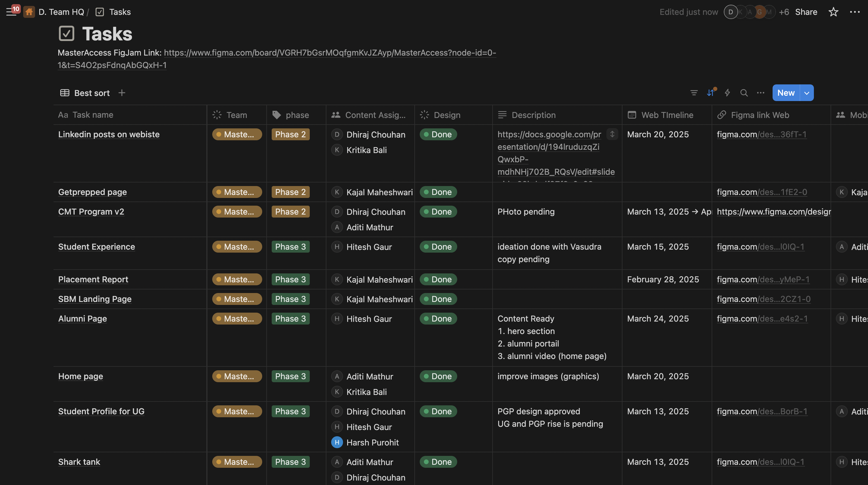Screen dimensions: 868x485
Task: Open the sort options icon
Action: tap(710, 93)
